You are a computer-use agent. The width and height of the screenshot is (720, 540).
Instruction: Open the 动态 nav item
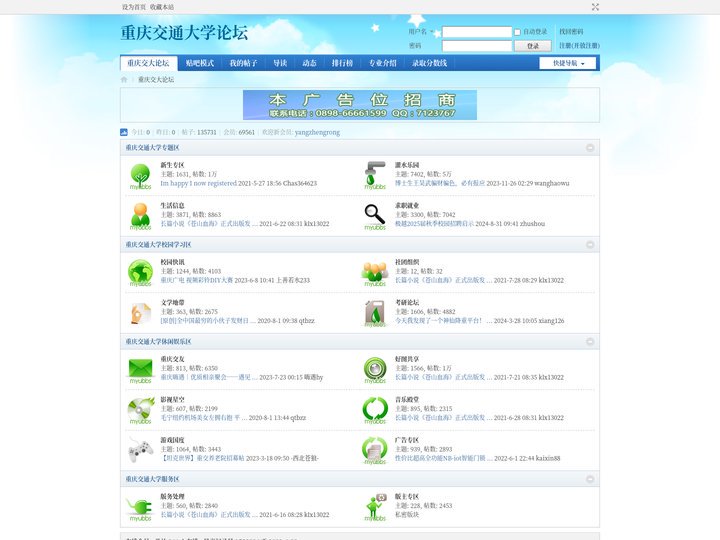309,63
